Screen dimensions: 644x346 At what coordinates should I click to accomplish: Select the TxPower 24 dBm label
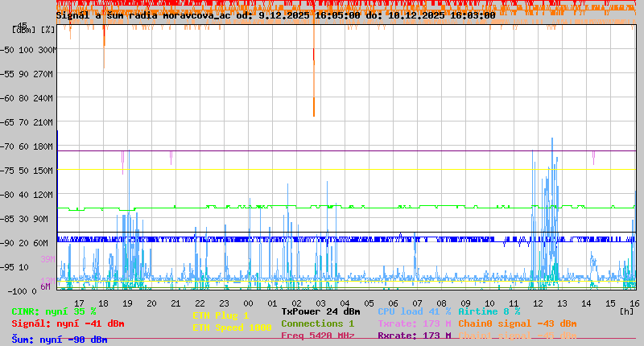click(x=320, y=311)
